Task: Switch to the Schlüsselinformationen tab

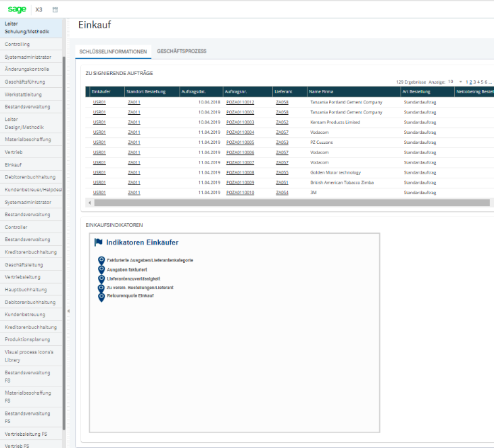Action: coord(113,51)
